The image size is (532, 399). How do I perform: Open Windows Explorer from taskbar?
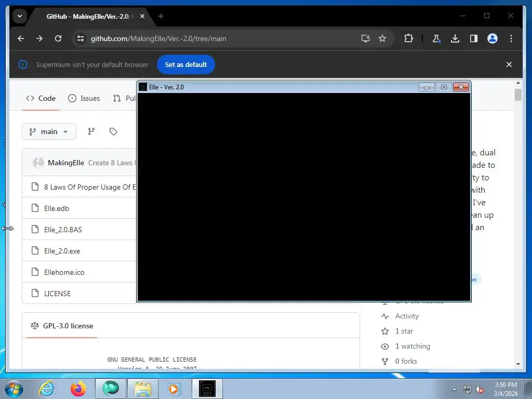142,388
